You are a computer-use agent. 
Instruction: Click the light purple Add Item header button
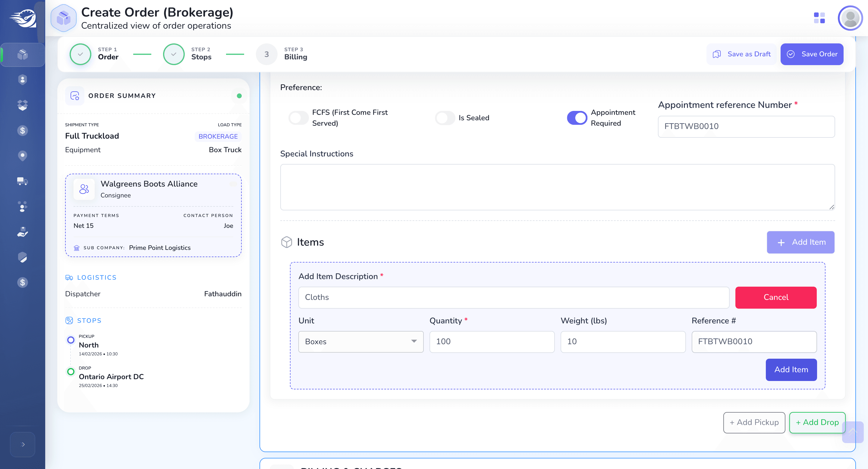(800, 242)
